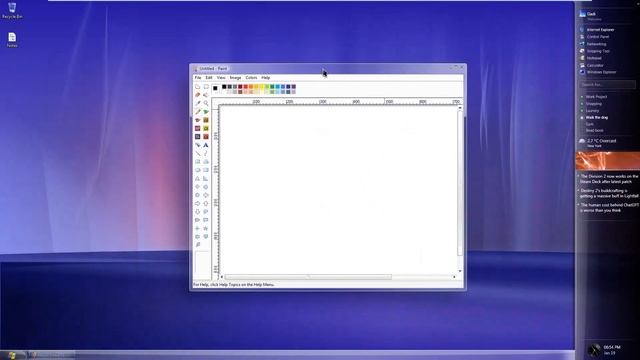Open the Destiny 2 buildcrafting headline
Screen dimensions: 640x360
pyautogui.click(x=609, y=193)
